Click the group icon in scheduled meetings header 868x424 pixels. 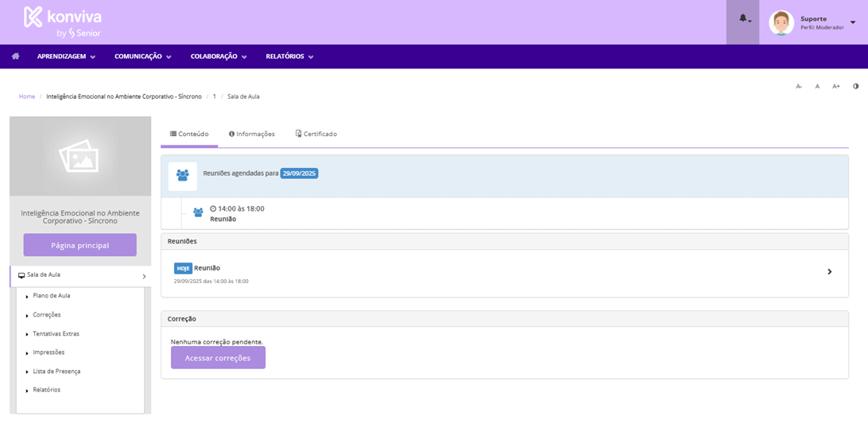pyautogui.click(x=183, y=176)
